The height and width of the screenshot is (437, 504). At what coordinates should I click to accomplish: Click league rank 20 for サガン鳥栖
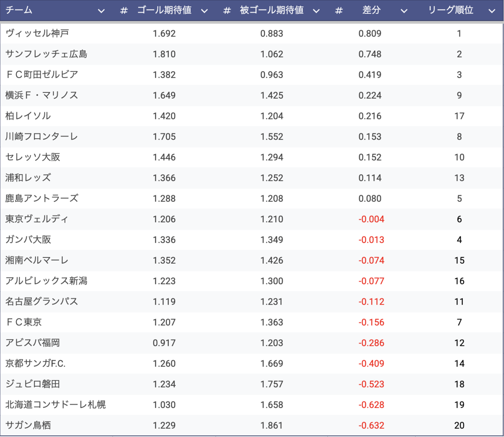[x=459, y=425]
